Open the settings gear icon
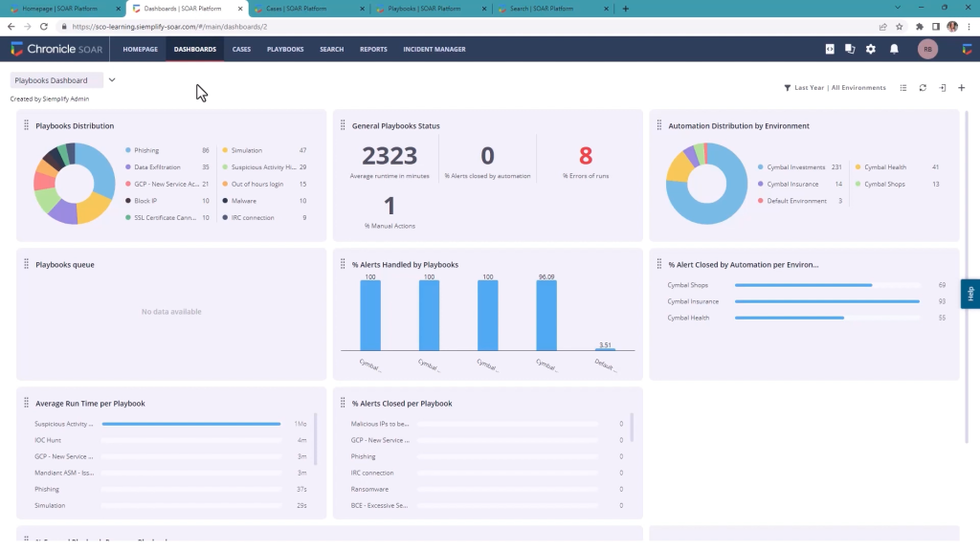 871,49
